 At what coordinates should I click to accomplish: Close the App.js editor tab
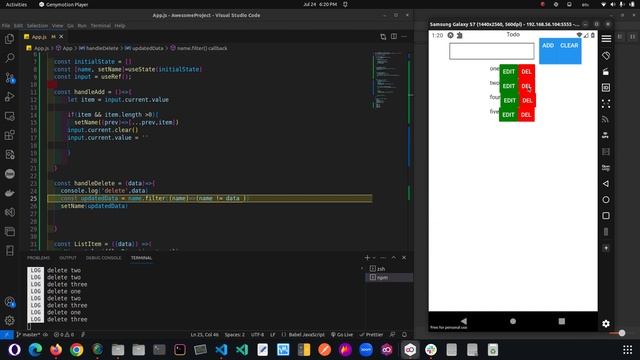click(61, 37)
